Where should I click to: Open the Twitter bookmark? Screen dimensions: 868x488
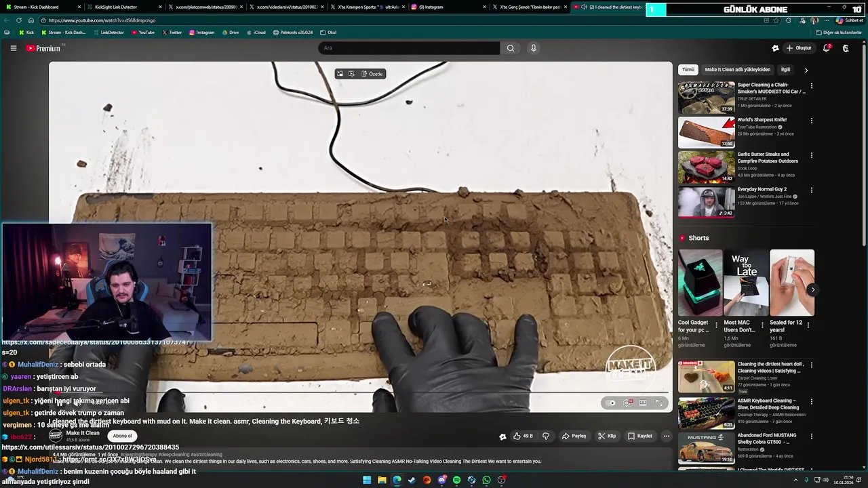[172, 33]
